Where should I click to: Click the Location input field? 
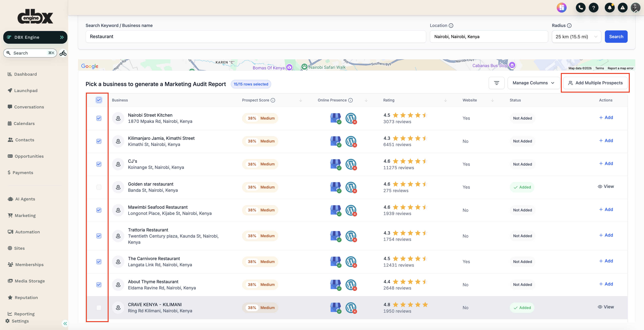(x=489, y=37)
